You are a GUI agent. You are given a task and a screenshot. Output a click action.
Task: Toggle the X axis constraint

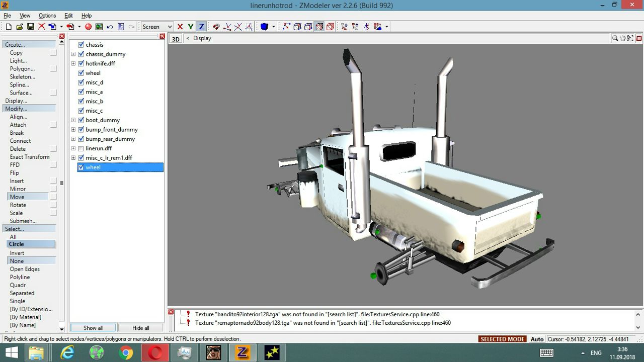[180, 27]
